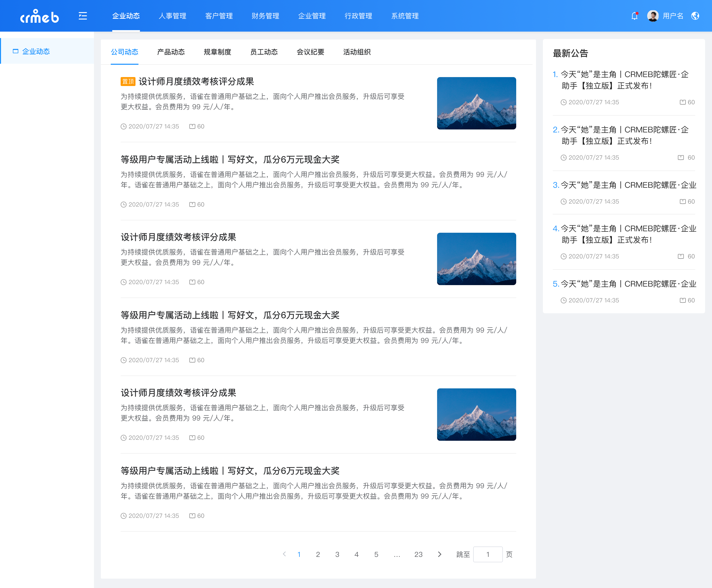
Task: Open announcement number 3 in 最新公告
Action: pos(624,185)
